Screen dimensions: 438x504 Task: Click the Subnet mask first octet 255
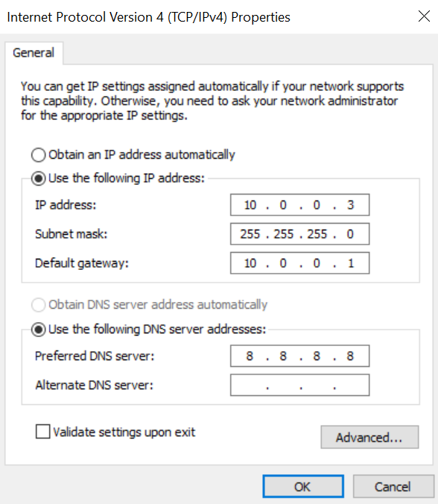(250, 234)
